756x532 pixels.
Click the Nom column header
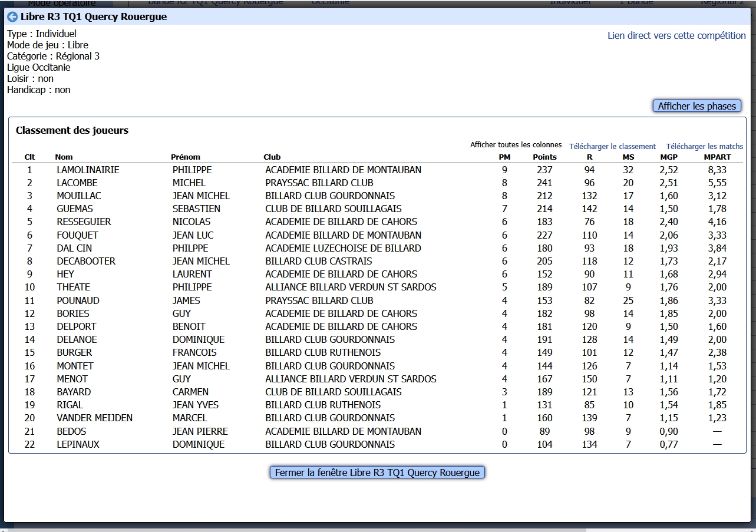click(x=64, y=157)
